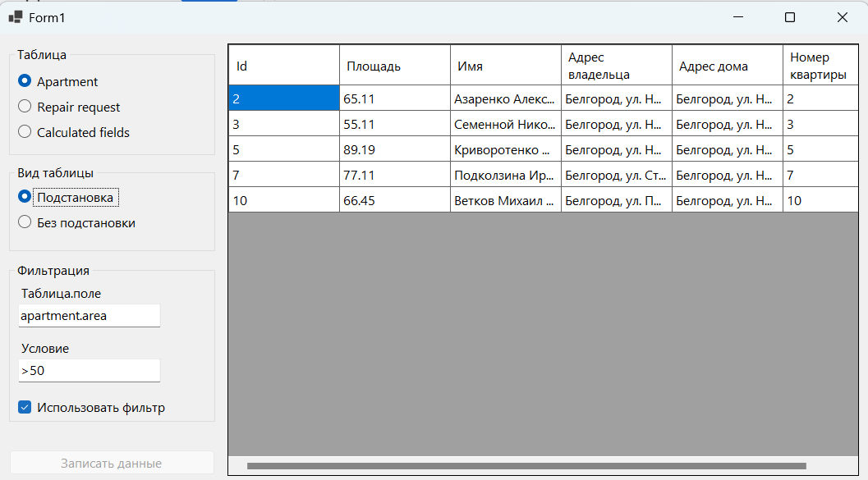Click the Form1 application icon in title bar
Viewport: 868px width, 480px height.
click(x=16, y=17)
